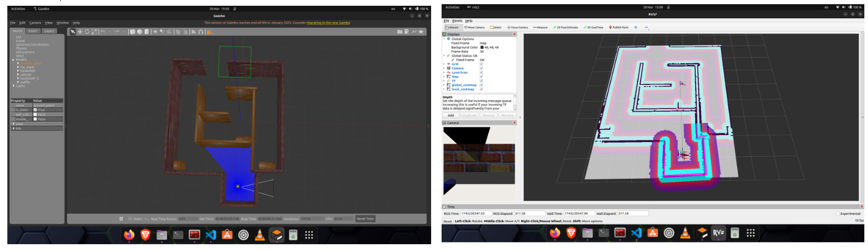Expand the my_maze model tree item

tap(18, 67)
